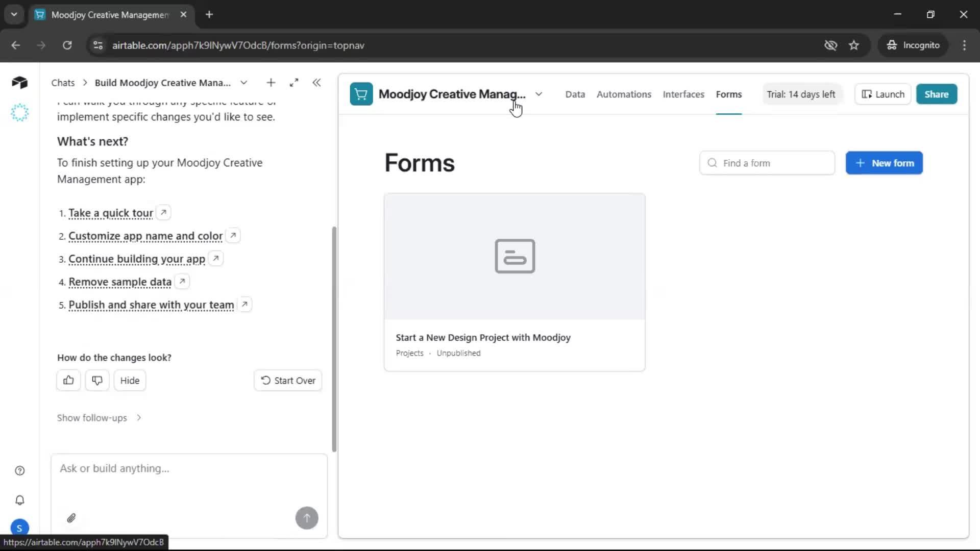
Task: Switch to the Interfaces tab
Action: pos(683,94)
